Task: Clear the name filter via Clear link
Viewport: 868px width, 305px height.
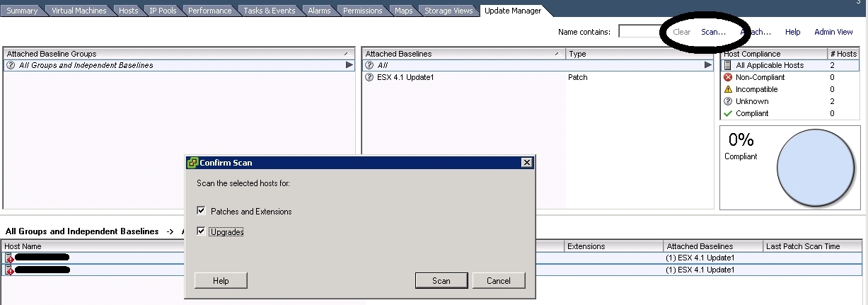Action: pyautogui.click(x=682, y=32)
